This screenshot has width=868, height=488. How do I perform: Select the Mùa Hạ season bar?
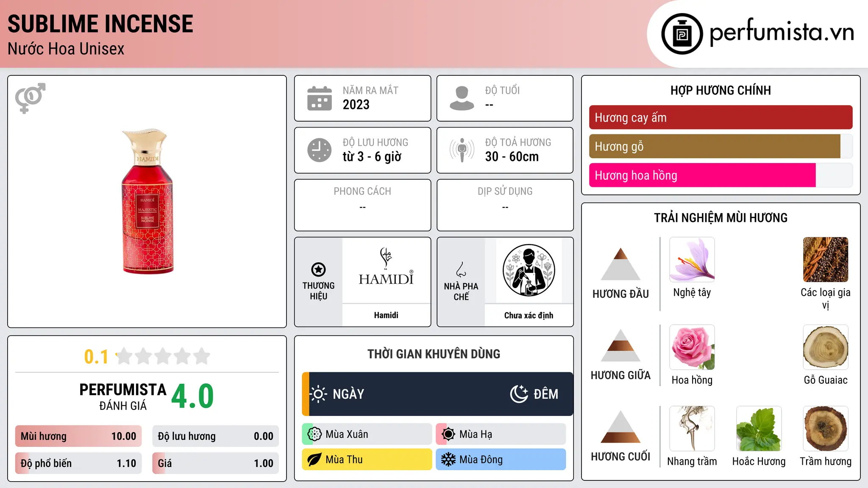(501, 434)
